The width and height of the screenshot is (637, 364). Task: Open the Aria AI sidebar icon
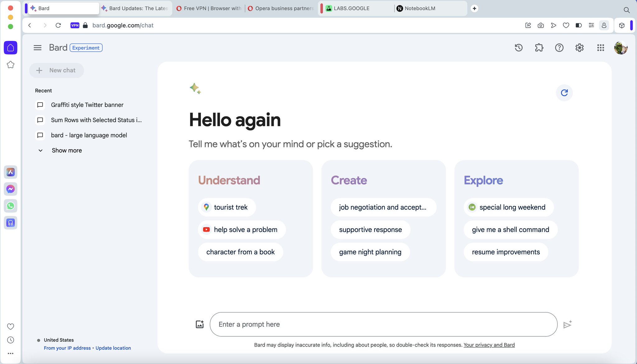pos(11,172)
